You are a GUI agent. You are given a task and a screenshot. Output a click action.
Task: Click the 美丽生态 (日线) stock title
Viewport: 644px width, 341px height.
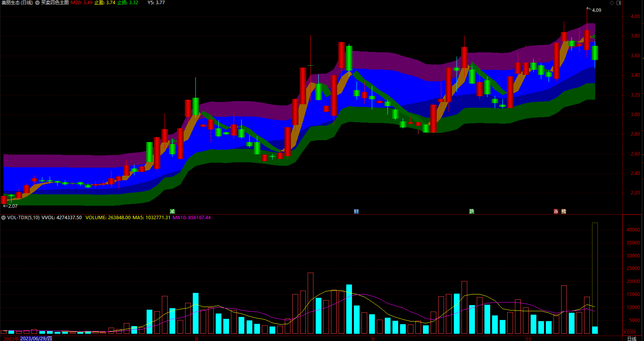[x=17, y=3]
